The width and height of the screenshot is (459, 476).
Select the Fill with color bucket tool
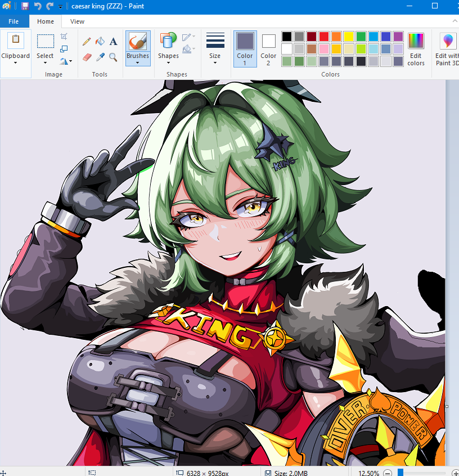[x=101, y=41]
